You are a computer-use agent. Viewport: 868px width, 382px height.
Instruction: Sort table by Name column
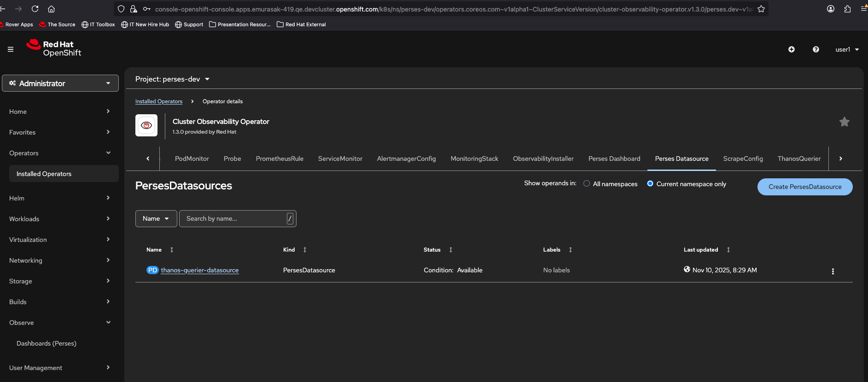click(x=154, y=250)
